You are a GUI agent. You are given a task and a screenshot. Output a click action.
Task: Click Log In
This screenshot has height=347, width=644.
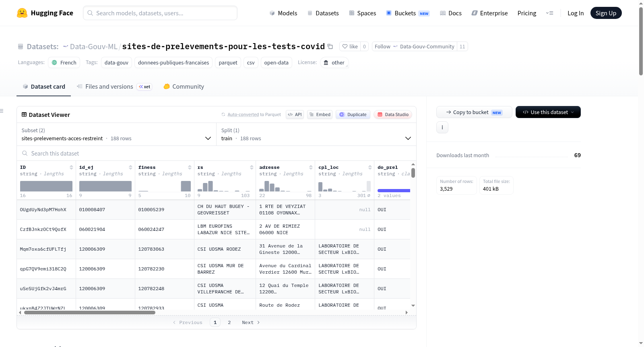tap(576, 13)
